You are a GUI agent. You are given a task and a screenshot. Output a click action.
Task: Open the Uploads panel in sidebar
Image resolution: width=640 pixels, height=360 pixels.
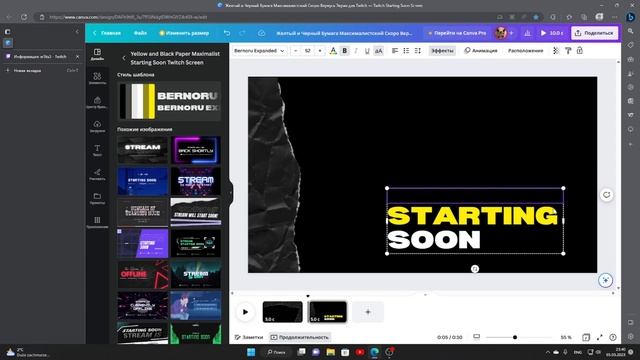(97, 127)
